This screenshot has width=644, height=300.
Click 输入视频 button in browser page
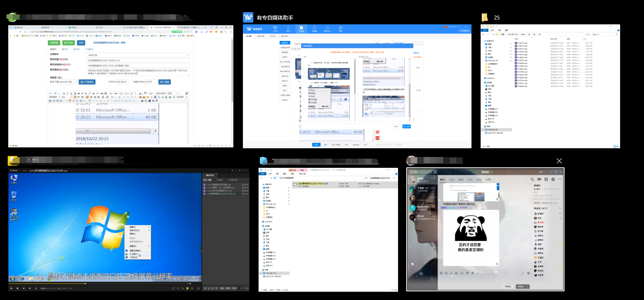[164, 82]
